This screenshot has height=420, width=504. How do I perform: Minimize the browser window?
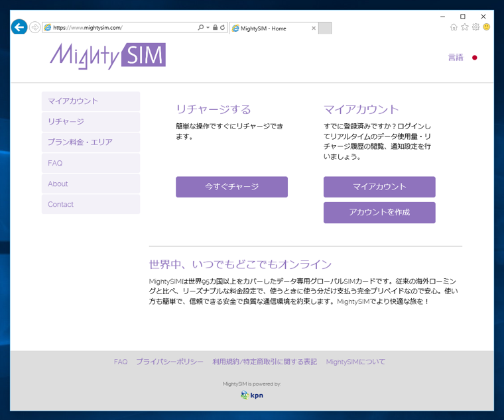pos(442,17)
